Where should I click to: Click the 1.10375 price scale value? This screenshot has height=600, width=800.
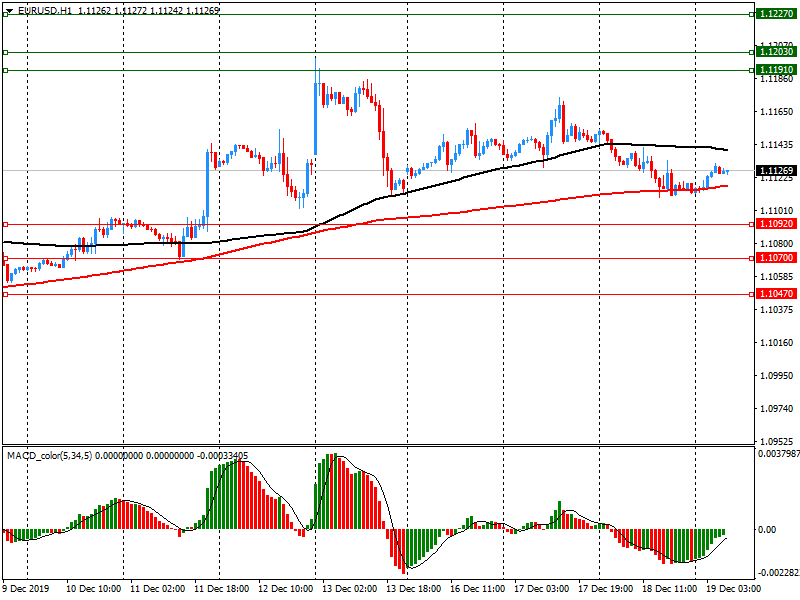[777, 310]
